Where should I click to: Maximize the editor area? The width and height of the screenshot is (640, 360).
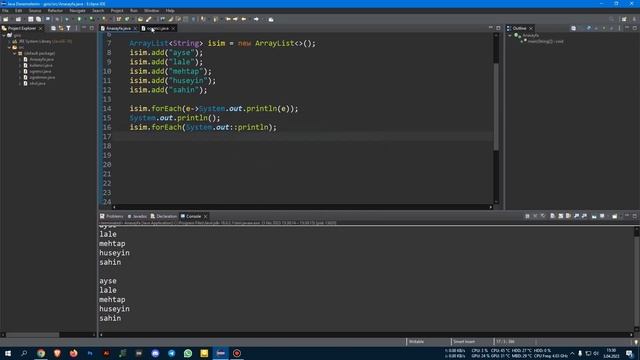coord(498,28)
